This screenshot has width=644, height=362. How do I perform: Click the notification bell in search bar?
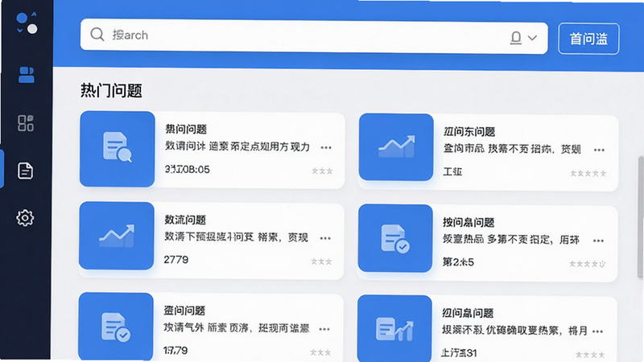(x=516, y=38)
